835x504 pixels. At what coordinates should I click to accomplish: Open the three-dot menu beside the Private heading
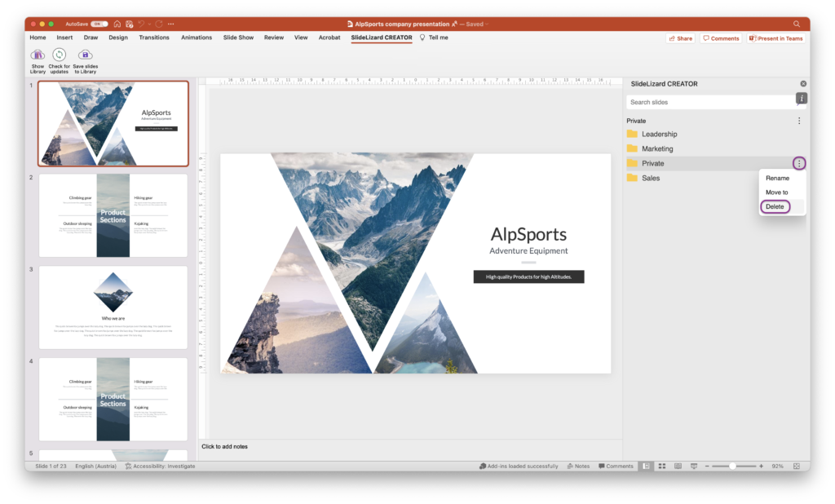click(x=799, y=121)
